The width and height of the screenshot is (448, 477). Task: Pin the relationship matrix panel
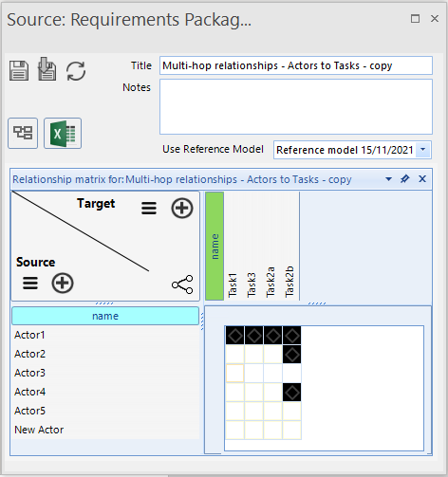click(405, 179)
